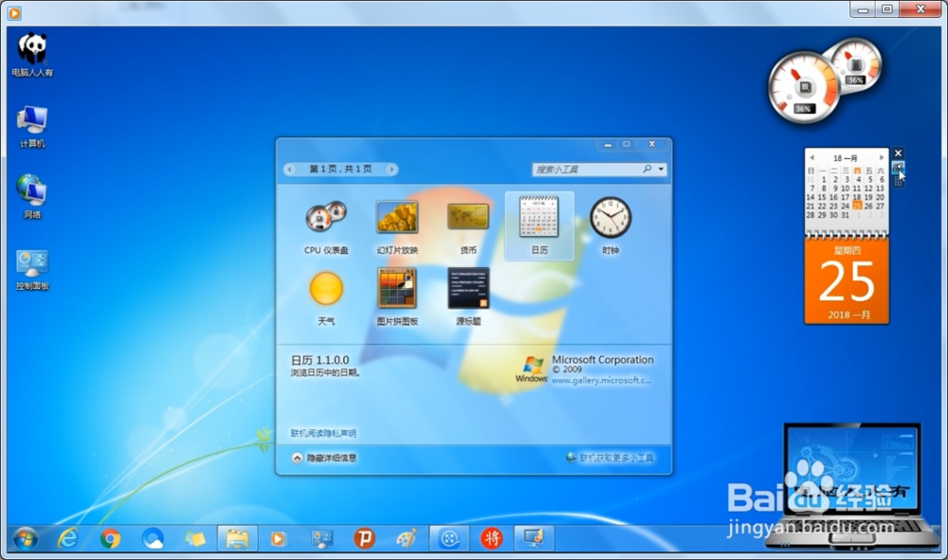The width and height of the screenshot is (948, 560).
Task: Open the Windows Start menu orb
Action: [x=26, y=537]
